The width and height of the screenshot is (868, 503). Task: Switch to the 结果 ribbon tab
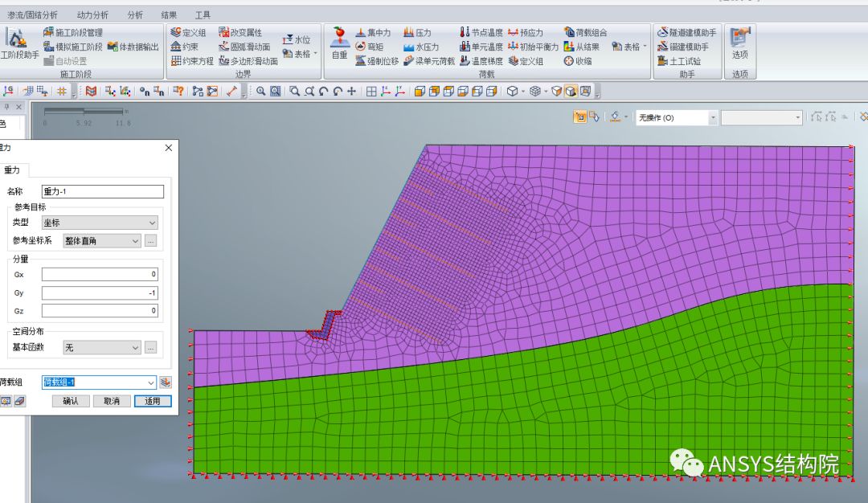point(169,15)
